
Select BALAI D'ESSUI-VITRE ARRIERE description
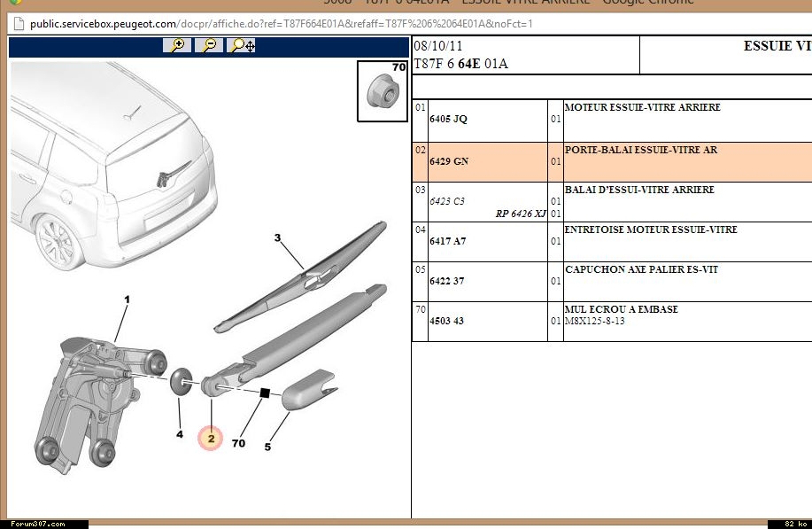(639, 190)
